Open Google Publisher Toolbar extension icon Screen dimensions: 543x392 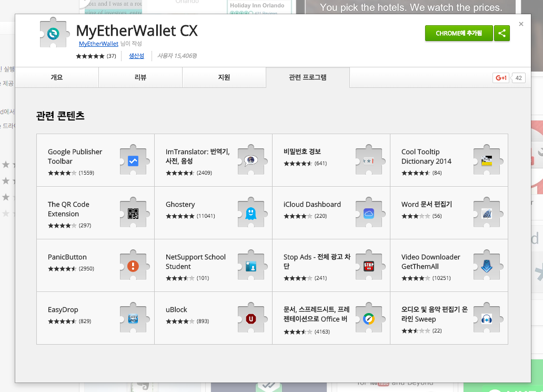coord(134,160)
